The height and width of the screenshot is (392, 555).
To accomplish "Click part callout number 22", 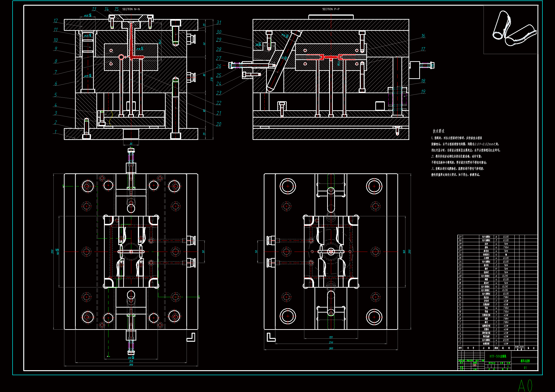I will point(219,103).
